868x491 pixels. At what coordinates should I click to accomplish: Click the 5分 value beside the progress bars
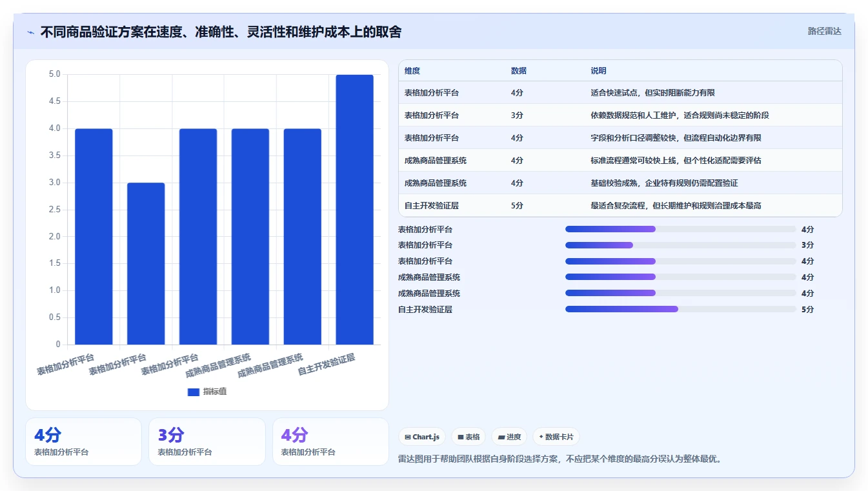[x=807, y=309]
